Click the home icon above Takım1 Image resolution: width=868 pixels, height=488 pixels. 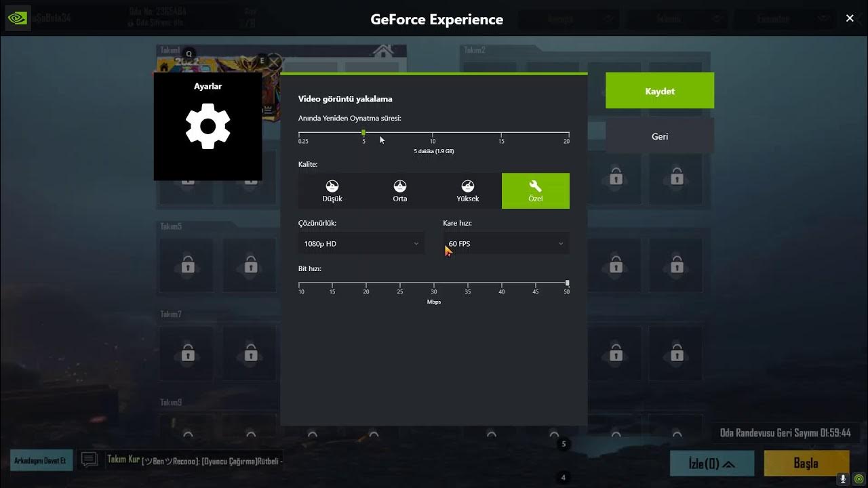(x=383, y=52)
